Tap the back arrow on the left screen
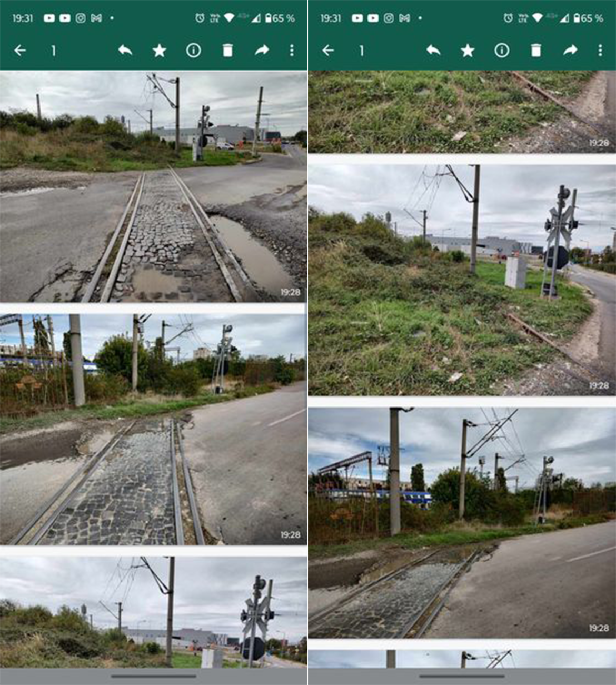This screenshot has height=685, width=616. click(20, 51)
